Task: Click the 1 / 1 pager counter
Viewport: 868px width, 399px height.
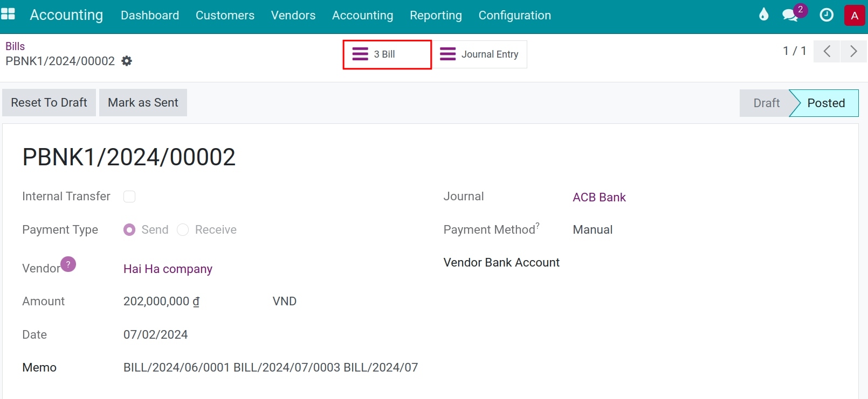Action: tap(794, 51)
